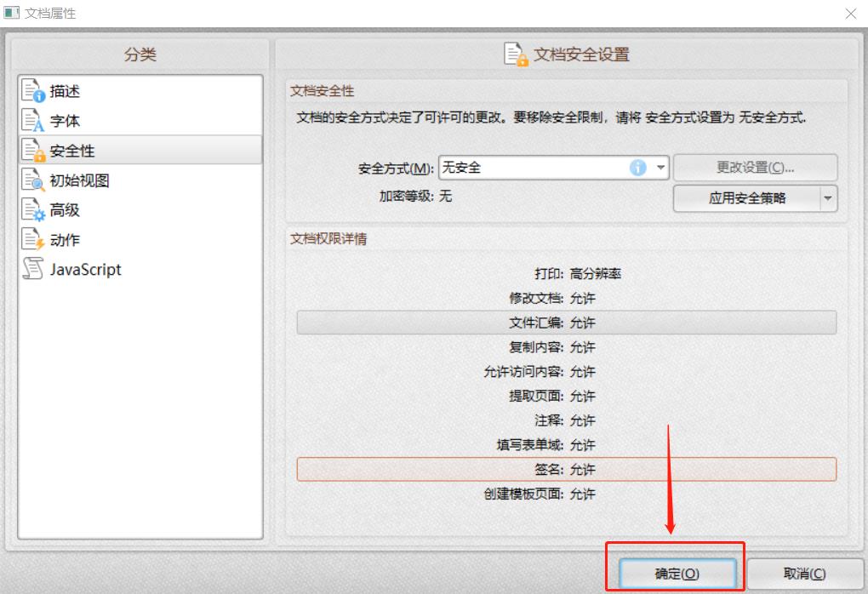
Task: Switch to the 动作 category
Action: (x=140, y=239)
